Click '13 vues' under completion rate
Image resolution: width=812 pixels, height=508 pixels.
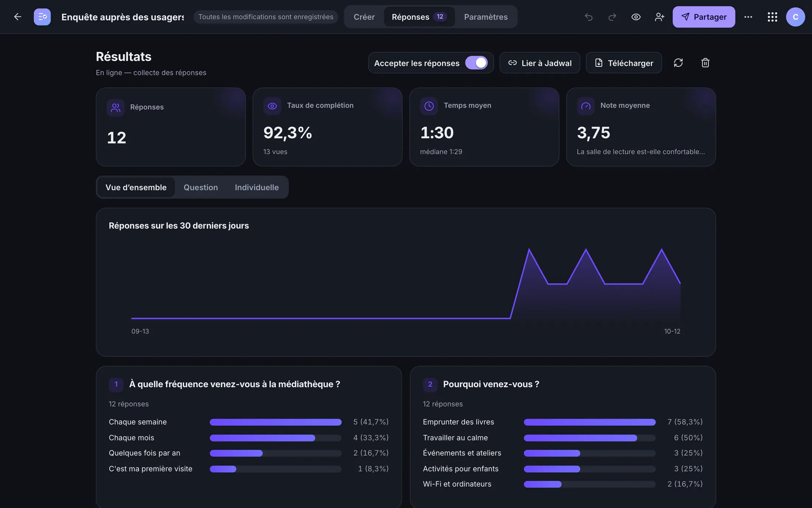pos(275,152)
